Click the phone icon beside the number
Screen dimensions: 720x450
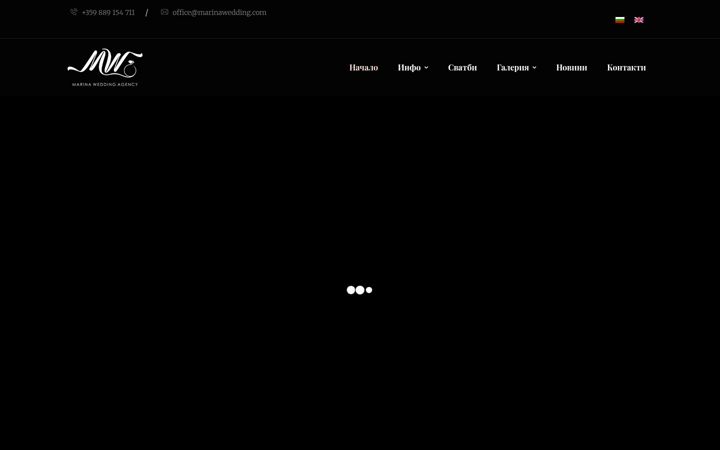(73, 12)
